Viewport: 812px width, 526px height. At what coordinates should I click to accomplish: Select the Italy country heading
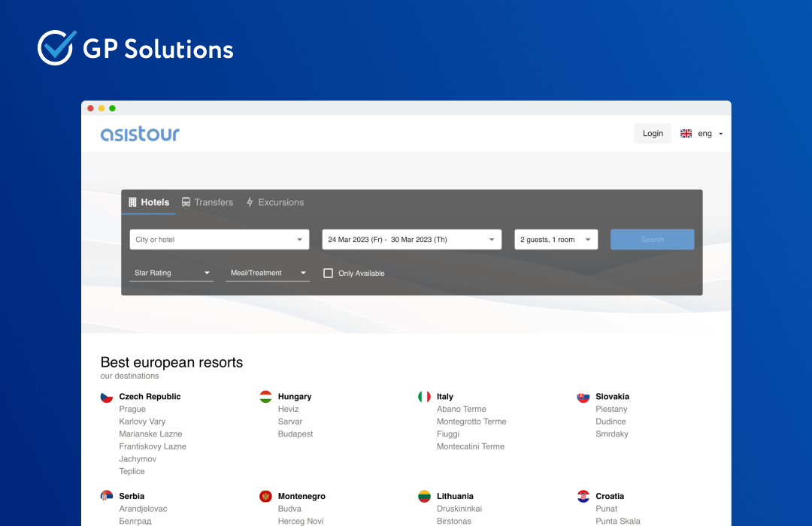445,397
